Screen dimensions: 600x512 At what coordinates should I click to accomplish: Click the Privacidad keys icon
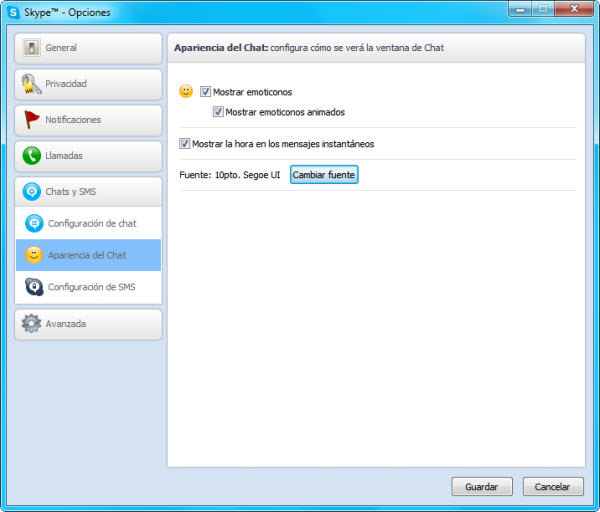(31, 84)
